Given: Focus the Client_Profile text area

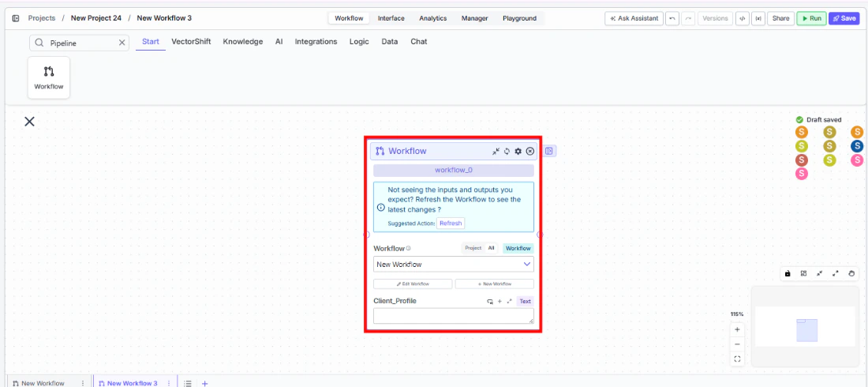Looking at the screenshot, I should tap(454, 316).
